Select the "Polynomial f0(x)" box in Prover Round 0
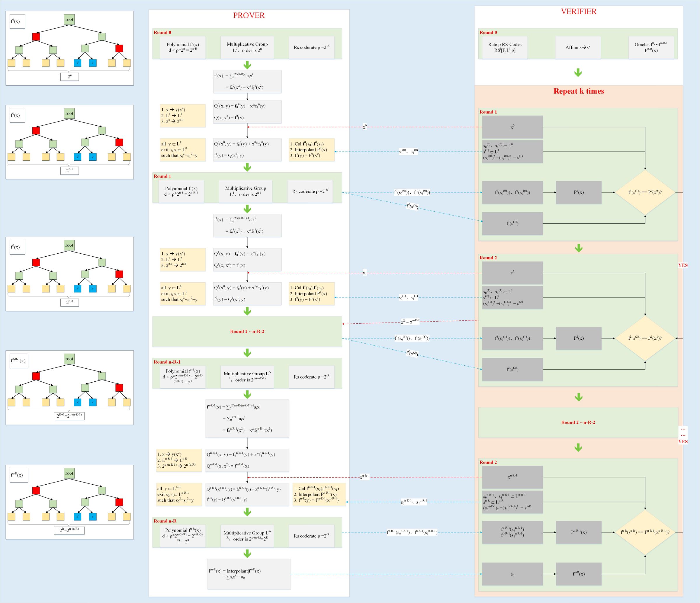The image size is (700, 603). point(183,48)
